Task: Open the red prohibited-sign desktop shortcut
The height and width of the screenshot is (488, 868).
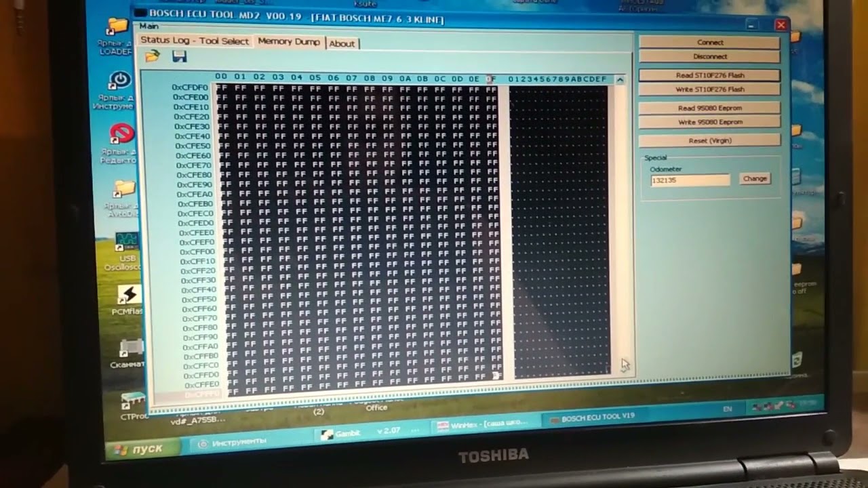Action: (120, 143)
